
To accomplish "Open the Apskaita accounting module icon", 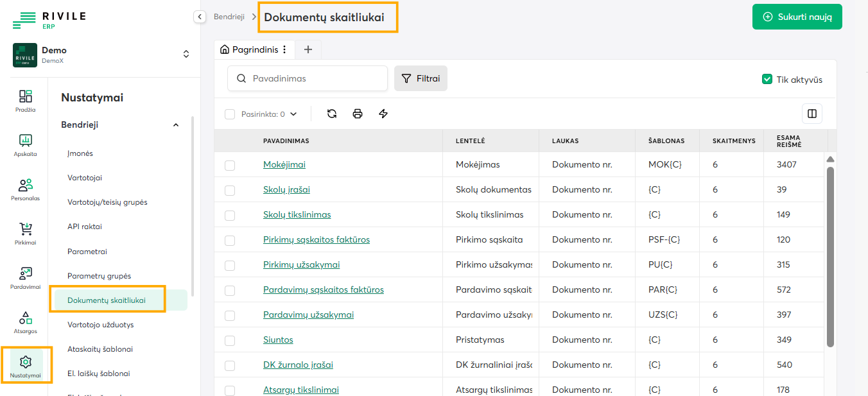I will click(26, 144).
